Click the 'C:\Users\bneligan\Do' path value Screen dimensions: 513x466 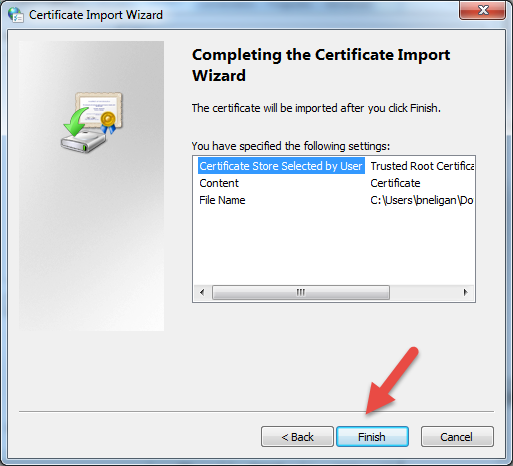click(422, 200)
